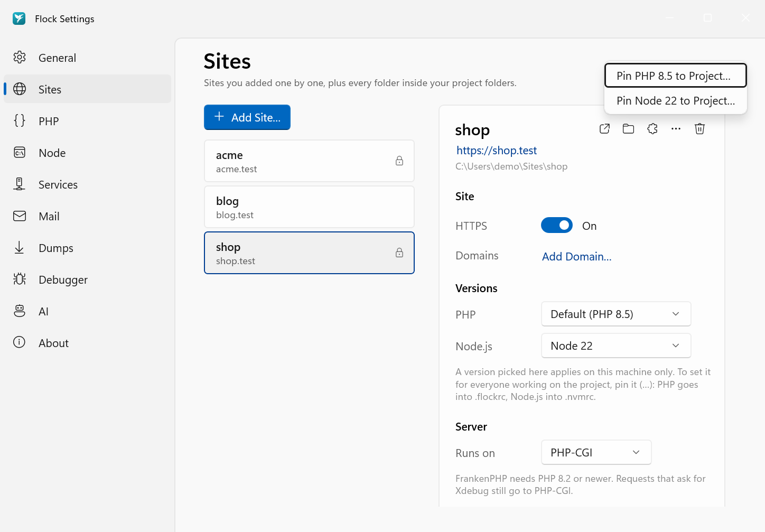Viewport: 765px width, 532px height.
Task: Expand the PHP version dropdown
Action: 616,314
